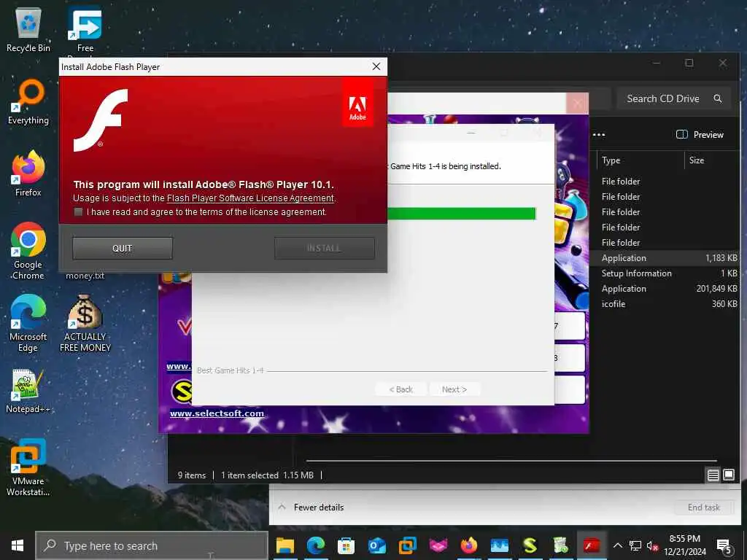Click the File Explorer horizontal scrollbar
This screenshot has height=560, width=747.
511,461
